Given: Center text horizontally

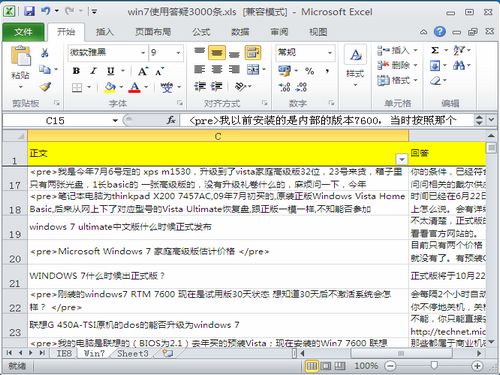Looking at the screenshot, I should 217,69.
